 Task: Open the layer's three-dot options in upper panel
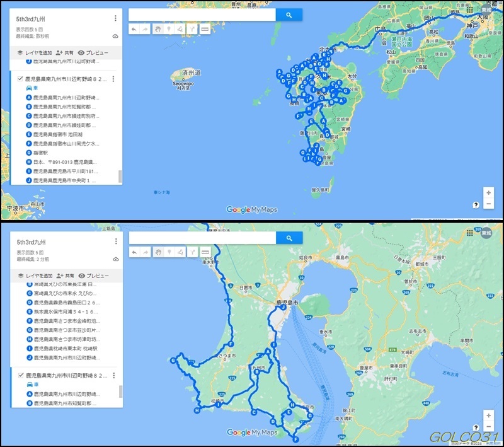(x=113, y=79)
